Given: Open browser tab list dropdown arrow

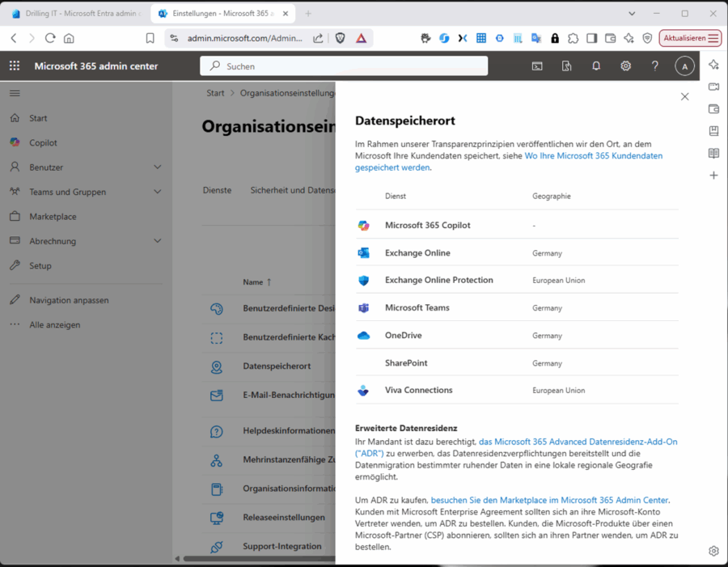Looking at the screenshot, I should 632,14.
